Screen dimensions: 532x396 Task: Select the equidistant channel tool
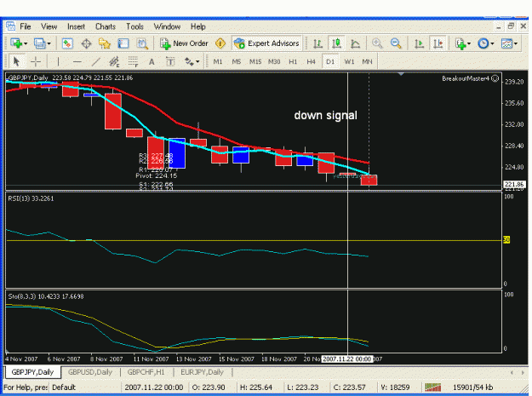114,61
